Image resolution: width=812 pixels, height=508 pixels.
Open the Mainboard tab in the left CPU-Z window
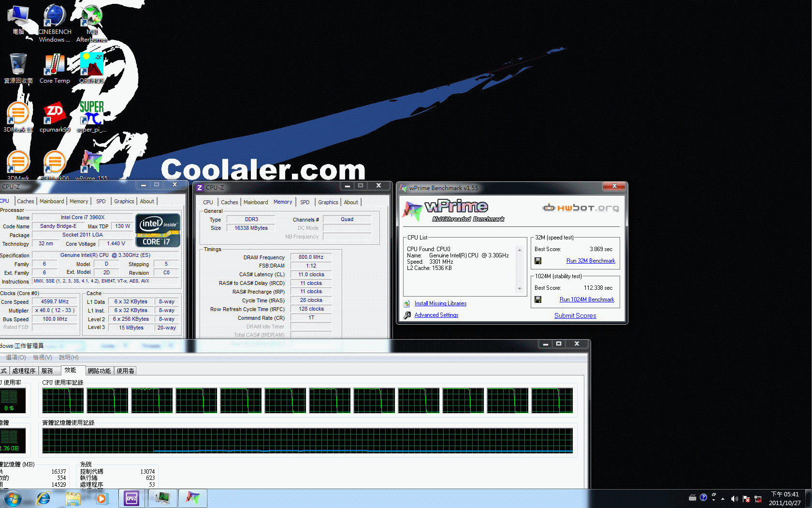tap(52, 201)
